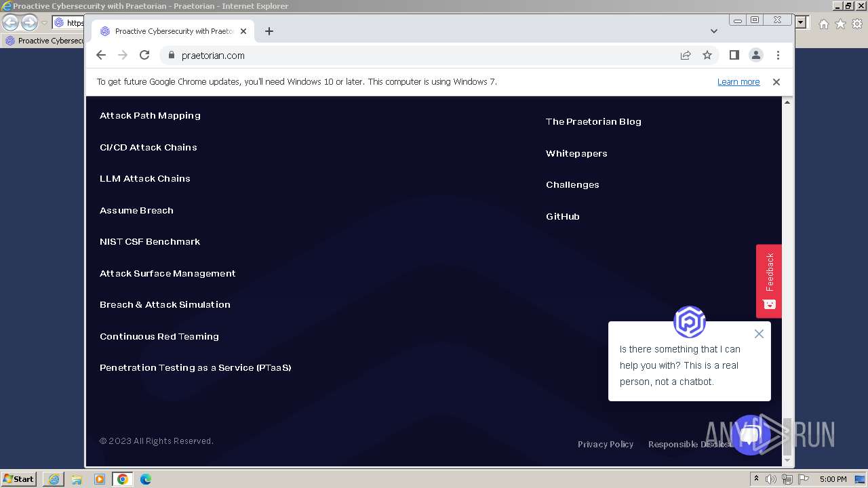Launch Internet Explorer from taskbar
The image size is (868, 488).
point(54,479)
